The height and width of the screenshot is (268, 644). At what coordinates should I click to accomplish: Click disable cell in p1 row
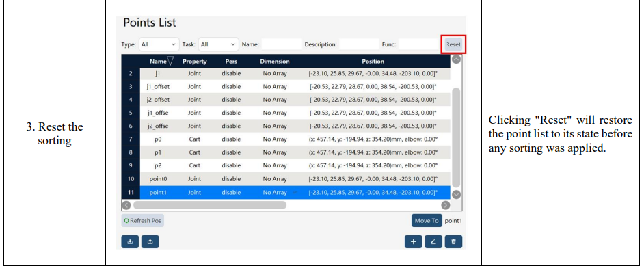tap(231, 152)
